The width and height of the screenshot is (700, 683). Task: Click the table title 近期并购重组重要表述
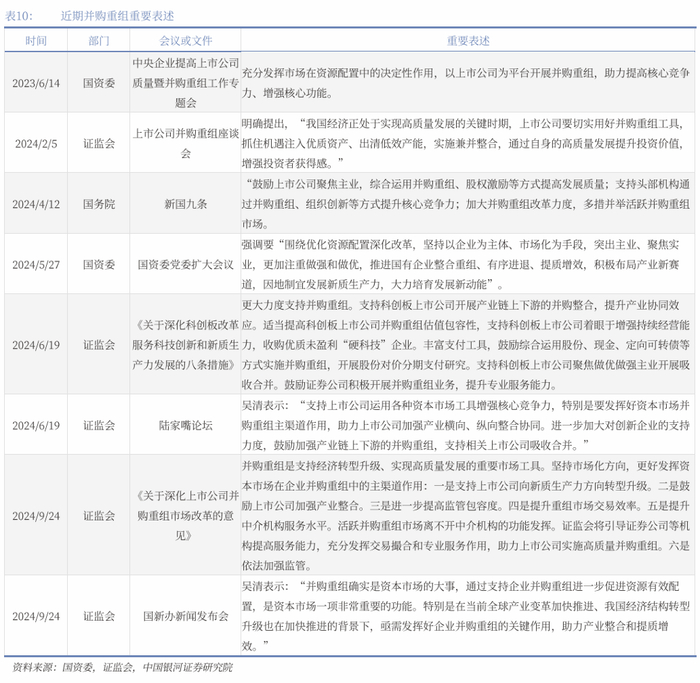pyautogui.click(x=117, y=16)
